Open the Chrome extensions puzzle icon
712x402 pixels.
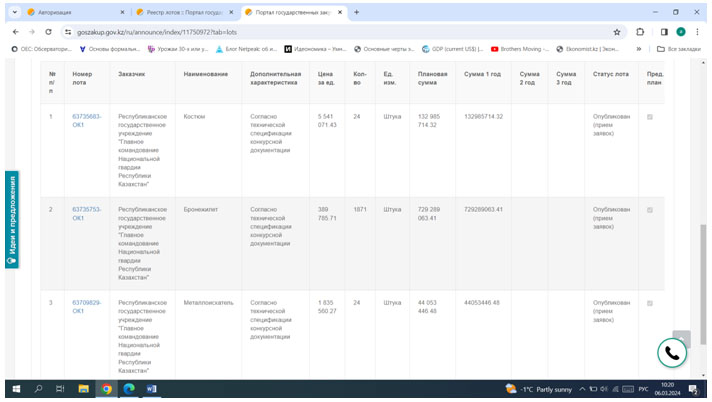(x=642, y=32)
